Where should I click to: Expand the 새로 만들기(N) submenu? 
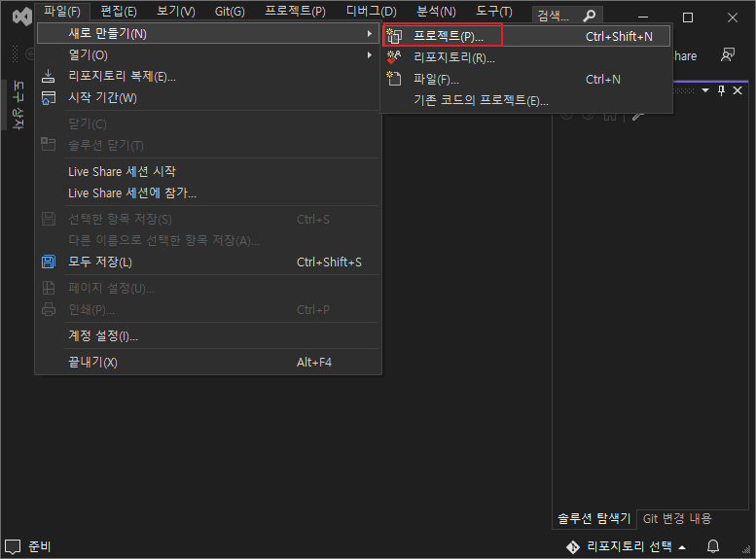point(208,34)
